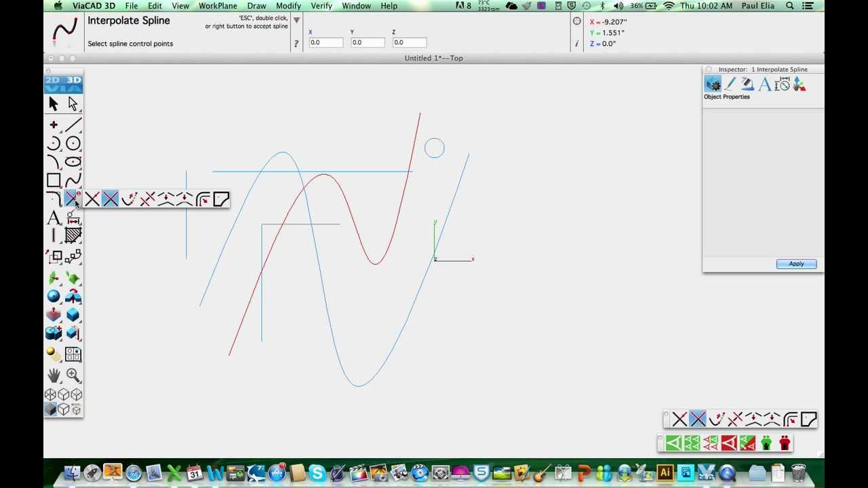
Task: Choose the highlighted trim option in the flyout
Action: pyautogui.click(x=110, y=199)
